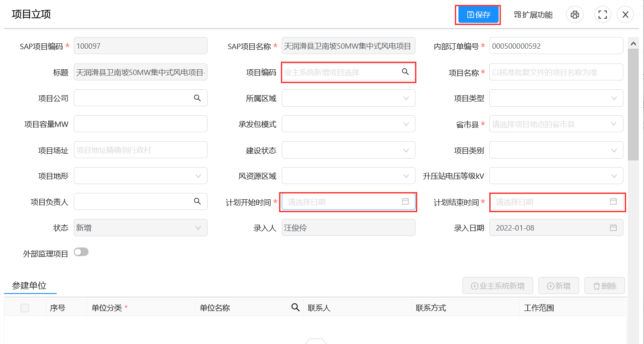Open calendar icon for 计划开始时间
This screenshot has width=644, height=344.
coord(405,201)
